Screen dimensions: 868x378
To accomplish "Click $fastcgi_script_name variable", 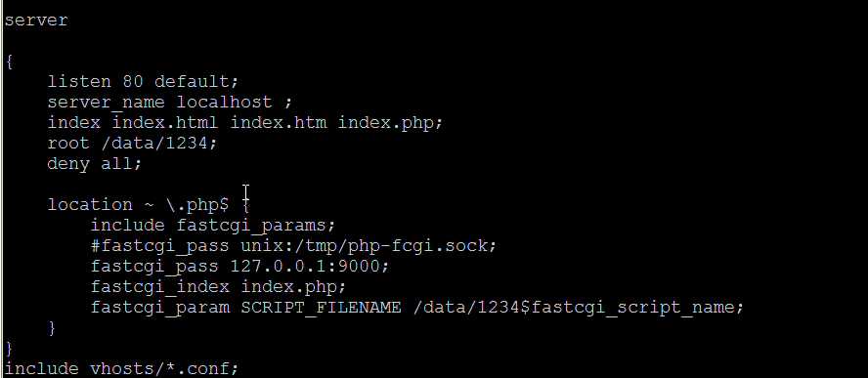I will [631, 307].
